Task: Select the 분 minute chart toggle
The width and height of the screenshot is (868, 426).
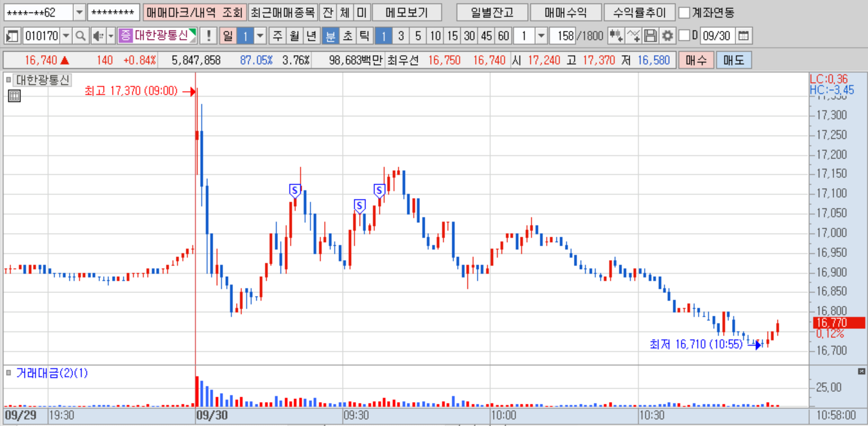Action: pyautogui.click(x=329, y=36)
